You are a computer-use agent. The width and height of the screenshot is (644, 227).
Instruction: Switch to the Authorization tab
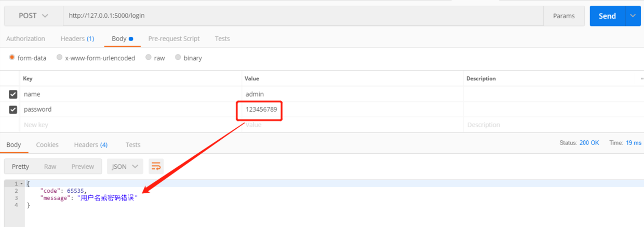25,38
